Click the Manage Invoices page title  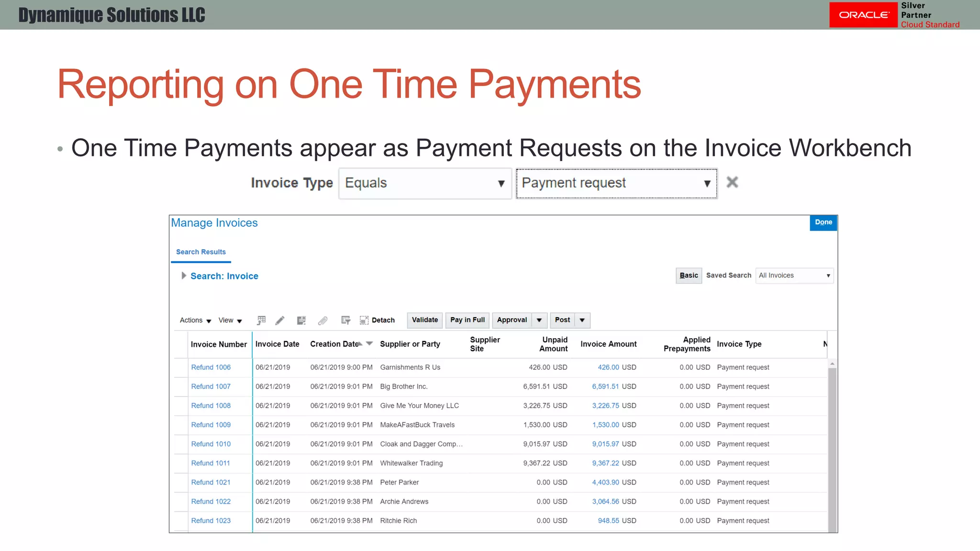(x=214, y=223)
